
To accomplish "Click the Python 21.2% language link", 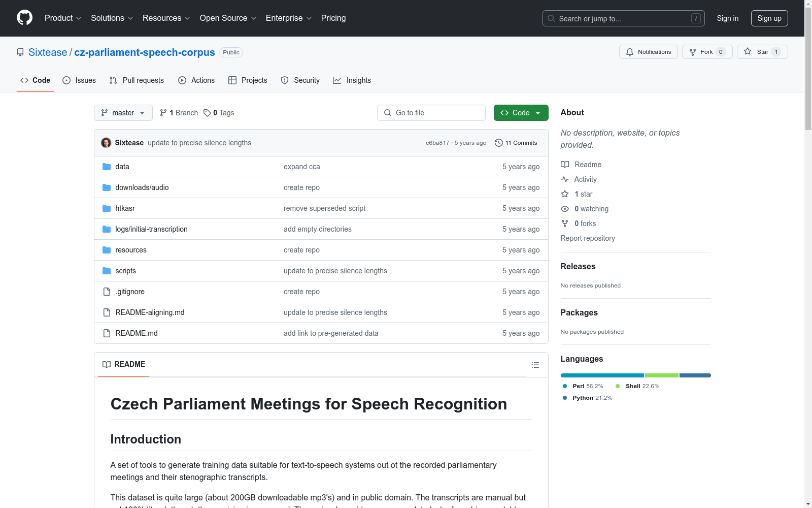I will 588,398.
